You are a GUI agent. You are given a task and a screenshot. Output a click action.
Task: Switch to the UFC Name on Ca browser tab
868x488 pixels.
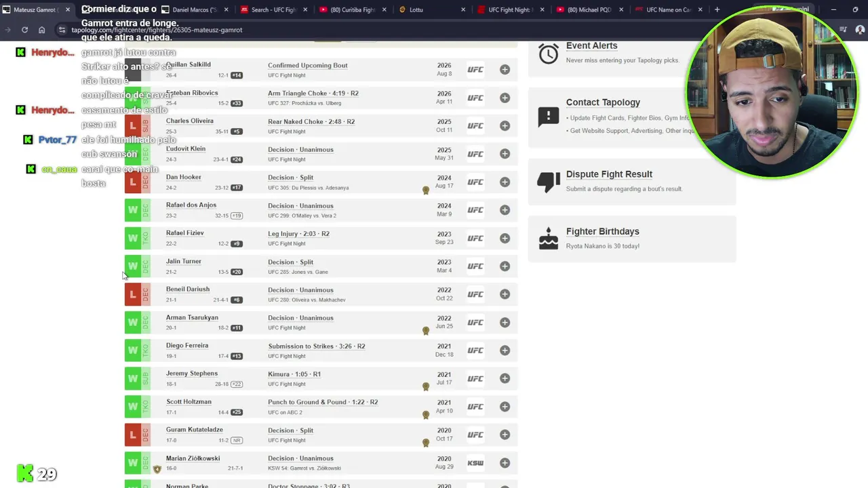[x=668, y=9]
